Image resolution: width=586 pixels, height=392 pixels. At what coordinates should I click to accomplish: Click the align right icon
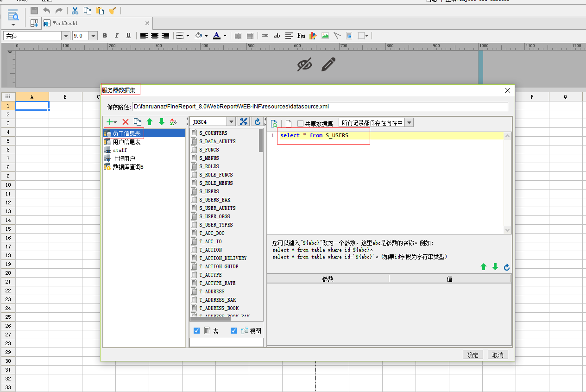point(165,36)
